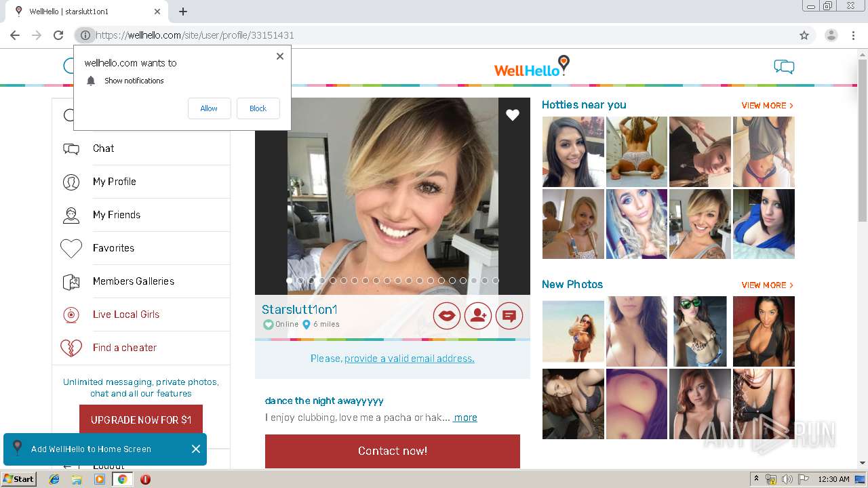868x488 pixels.
Task: Close the WellHello browser tab
Action: click(x=157, y=12)
